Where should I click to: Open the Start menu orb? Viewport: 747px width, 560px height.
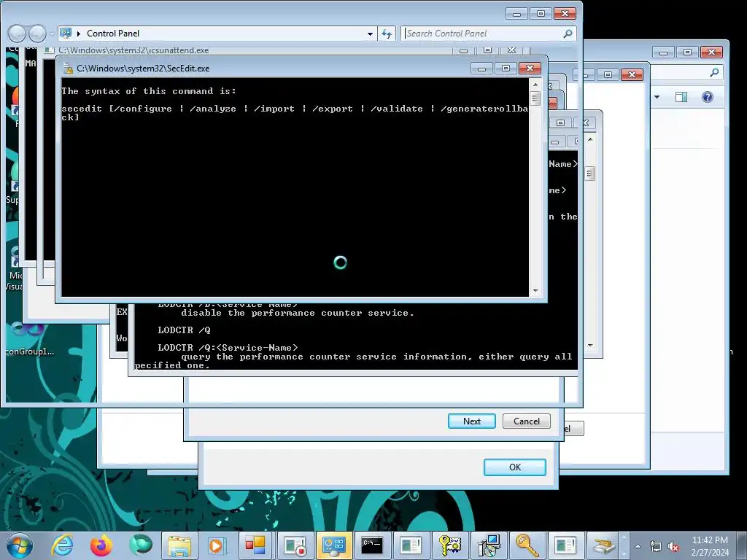click(x=20, y=545)
